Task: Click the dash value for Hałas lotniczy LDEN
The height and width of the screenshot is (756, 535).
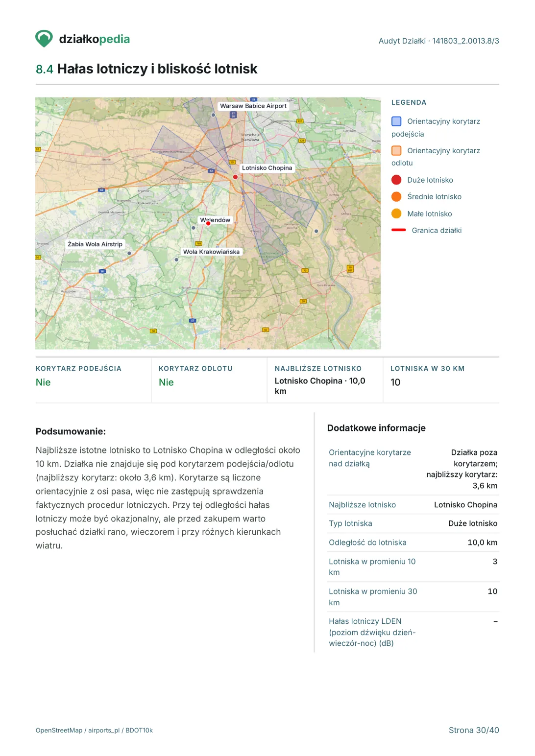Action: (495, 621)
